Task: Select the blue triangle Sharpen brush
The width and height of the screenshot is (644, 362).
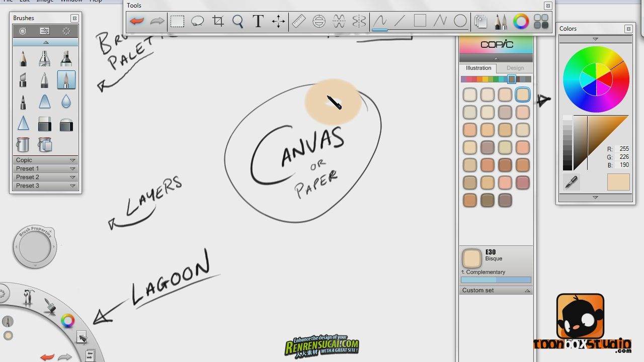Action: point(23,123)
